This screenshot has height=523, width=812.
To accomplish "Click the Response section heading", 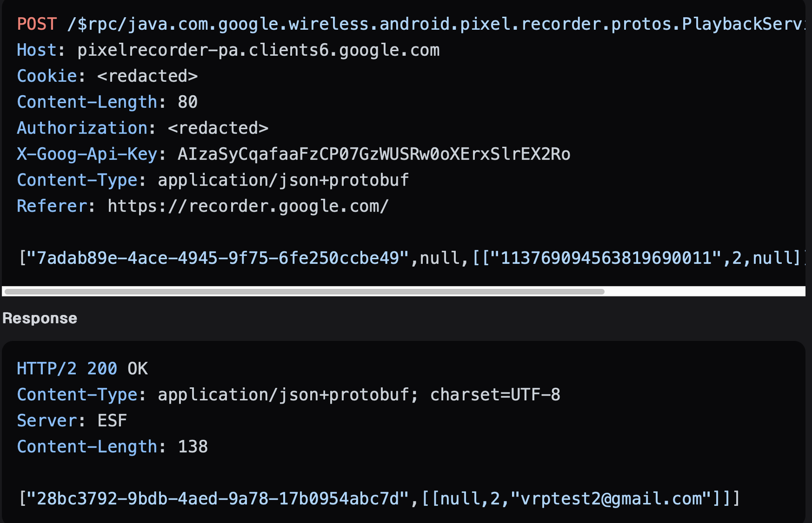I will click(40, 318).
